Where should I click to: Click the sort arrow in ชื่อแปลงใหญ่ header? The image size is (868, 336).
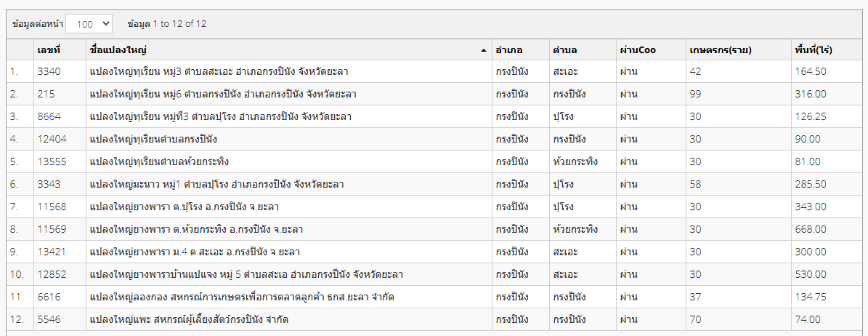click(x=484, y=50)
